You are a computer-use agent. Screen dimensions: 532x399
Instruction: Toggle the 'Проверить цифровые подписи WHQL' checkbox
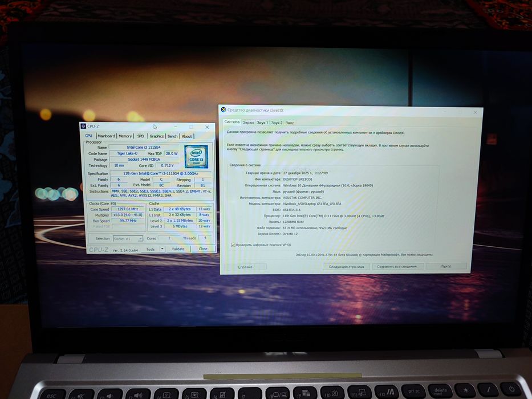click(x=233, y=245)
